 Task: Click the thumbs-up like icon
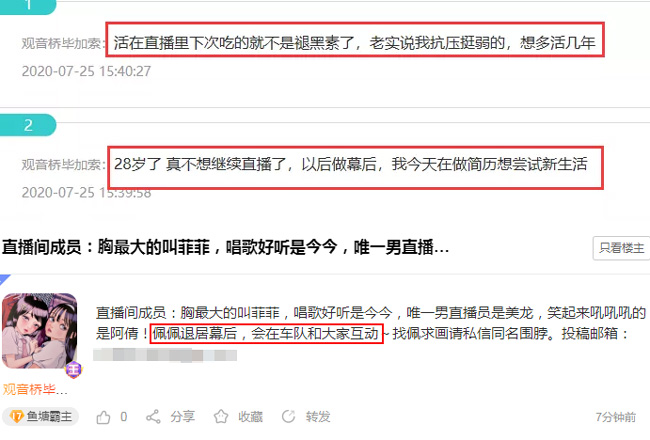click(103, 417)
